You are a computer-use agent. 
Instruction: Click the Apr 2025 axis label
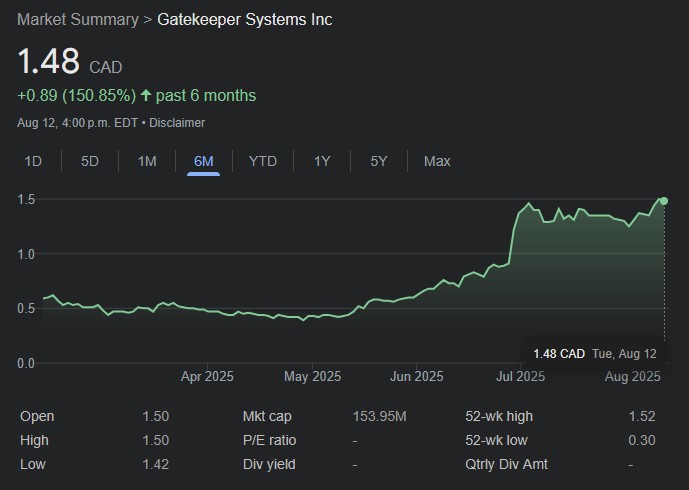[x=207, y=377]
